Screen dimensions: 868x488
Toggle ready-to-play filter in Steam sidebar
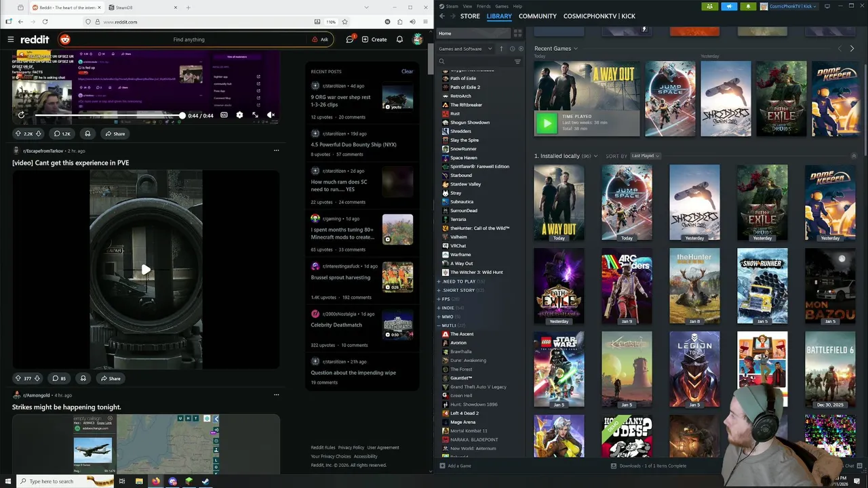click(521, 49)
